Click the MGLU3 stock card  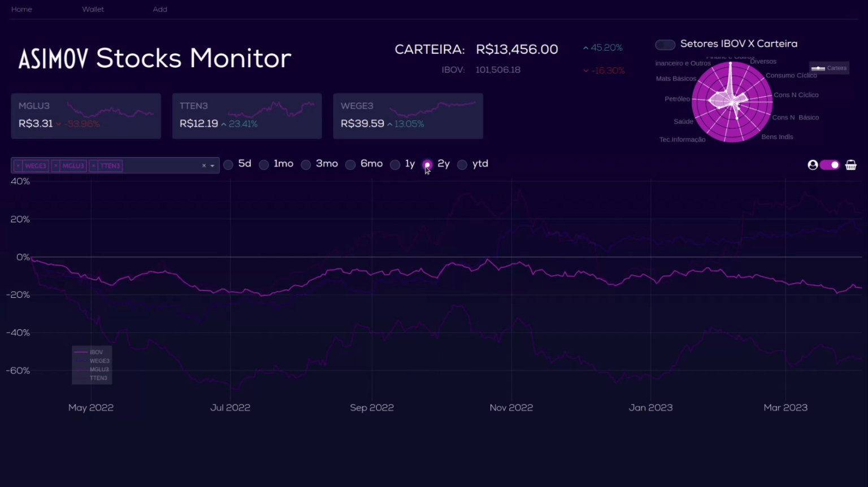(x=86, y=116)
